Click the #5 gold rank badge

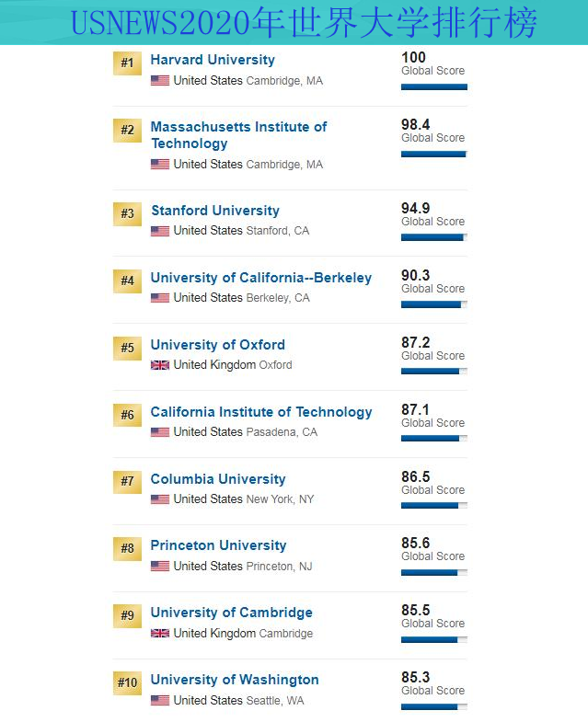point(127,348)
